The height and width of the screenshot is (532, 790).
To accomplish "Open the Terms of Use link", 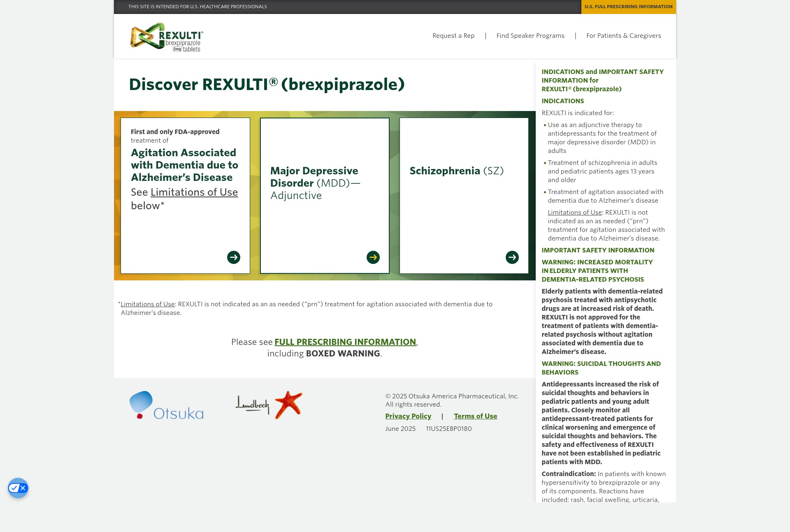I will 475,416.
